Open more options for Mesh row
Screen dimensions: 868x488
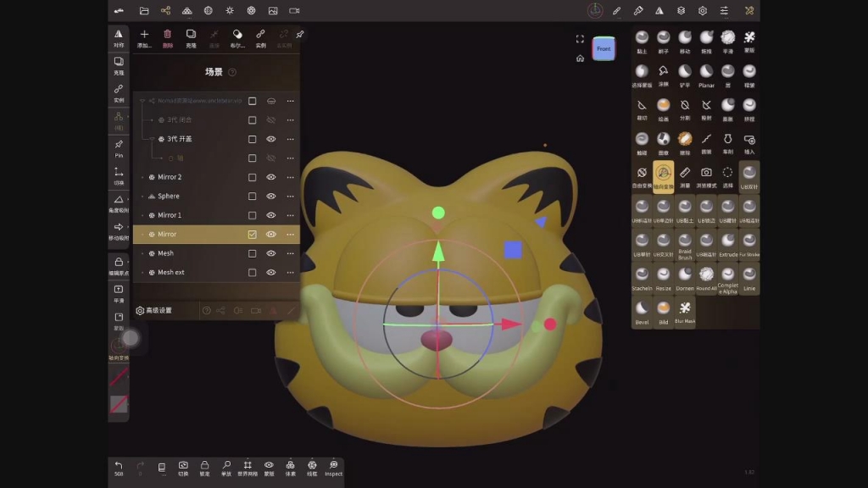tap(290, 253)
